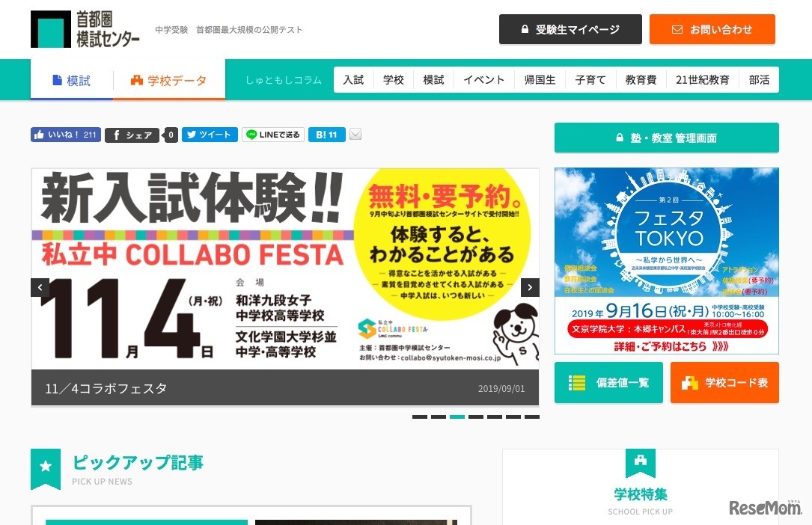This screenshot has width=812, height=525.
Task: Share via the Facebook シェア button
Action: (132, 135)
